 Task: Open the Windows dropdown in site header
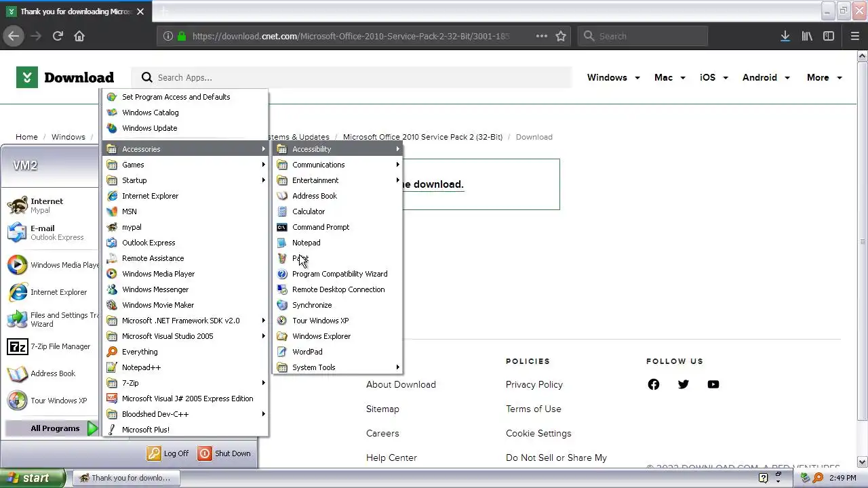point(613,77)
